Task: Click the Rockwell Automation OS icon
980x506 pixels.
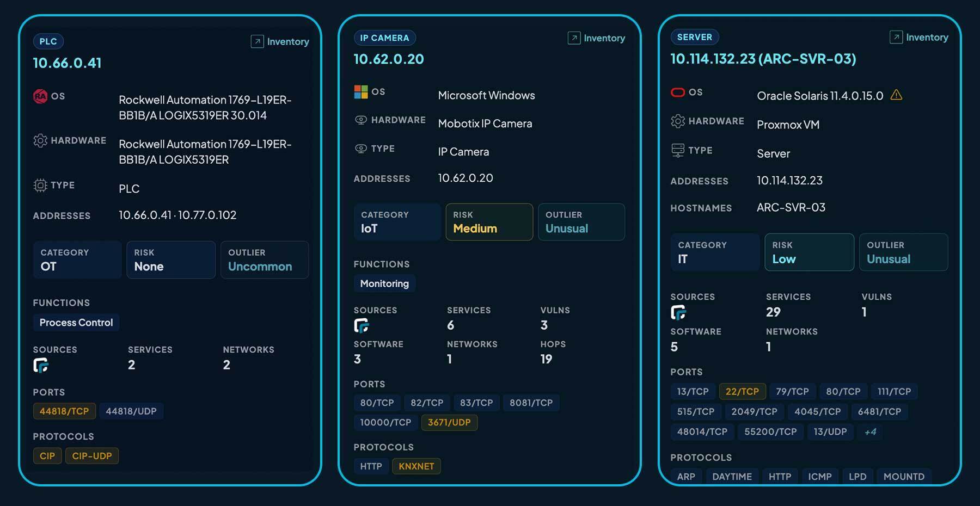Action: click(40, 96)
